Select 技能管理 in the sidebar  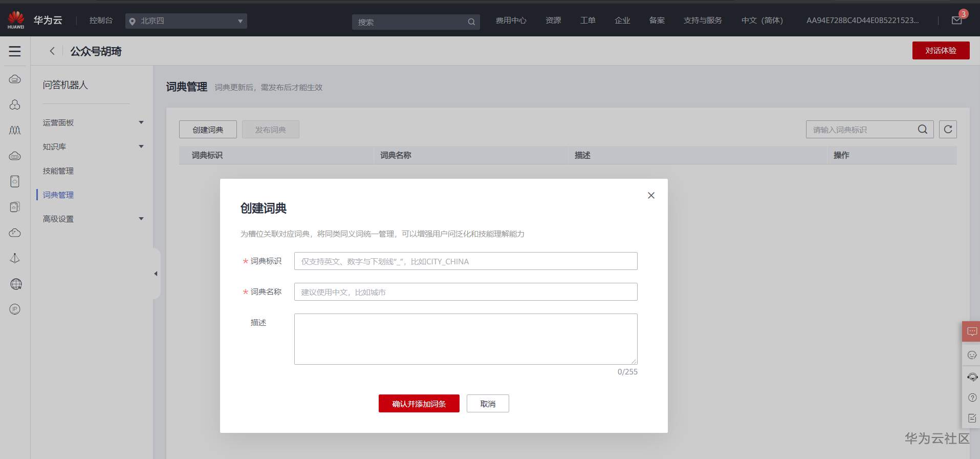pos(58,171)
